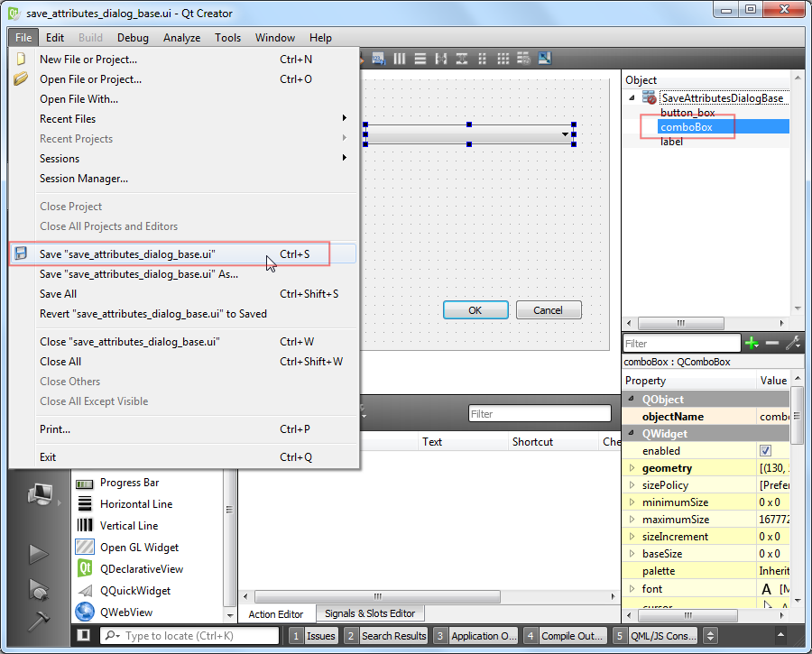Open the combo box dropdown on the form
Viewport: 812px width, 654px height.
[x=565, y=134]
